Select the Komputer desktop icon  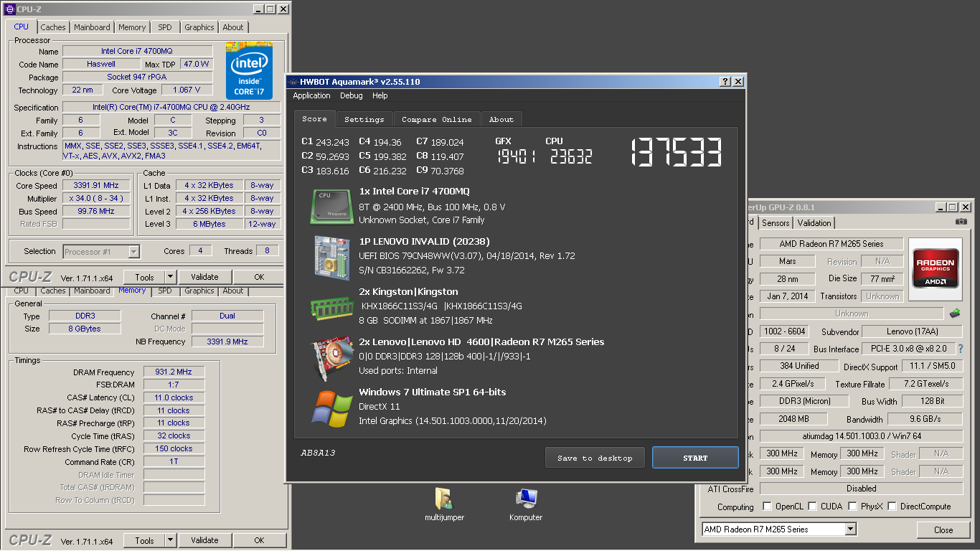click(526, 505)
